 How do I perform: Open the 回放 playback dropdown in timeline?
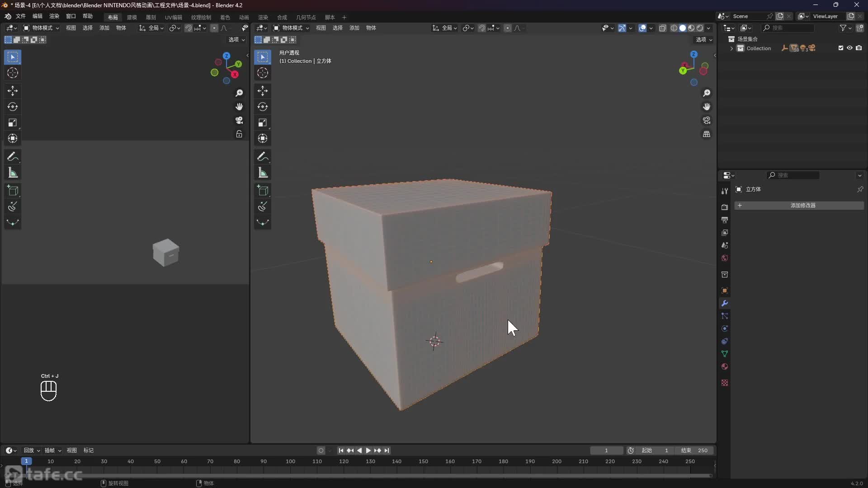click(x=32, y=450)
